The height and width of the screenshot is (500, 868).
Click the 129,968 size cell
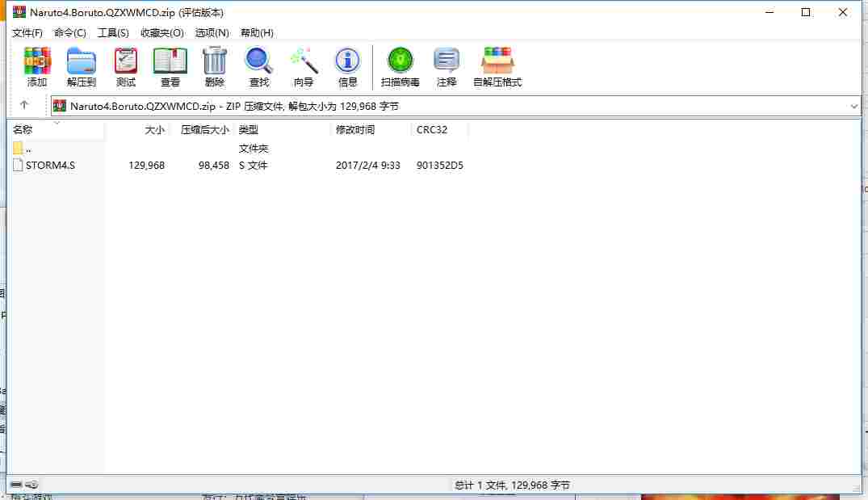147,165
